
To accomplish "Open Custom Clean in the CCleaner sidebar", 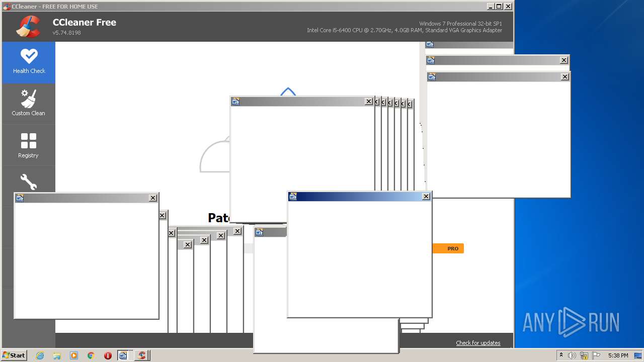I will click(x=29, y=104).
